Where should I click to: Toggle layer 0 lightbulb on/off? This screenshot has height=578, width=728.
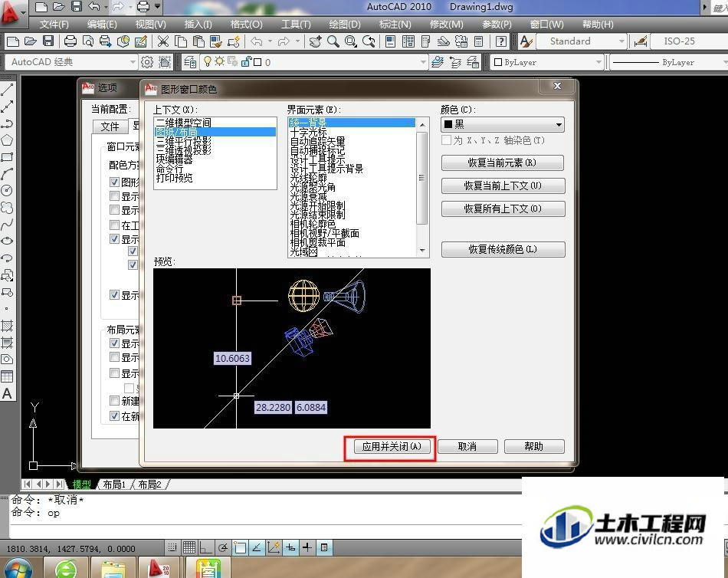point(208,61)
